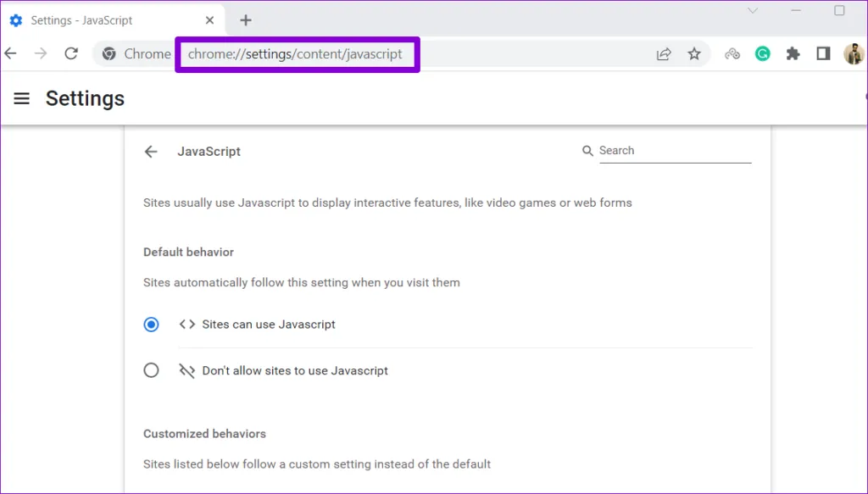Expand the tab search chevron dropdown
The image size is (868, 494).
[753, 11]
